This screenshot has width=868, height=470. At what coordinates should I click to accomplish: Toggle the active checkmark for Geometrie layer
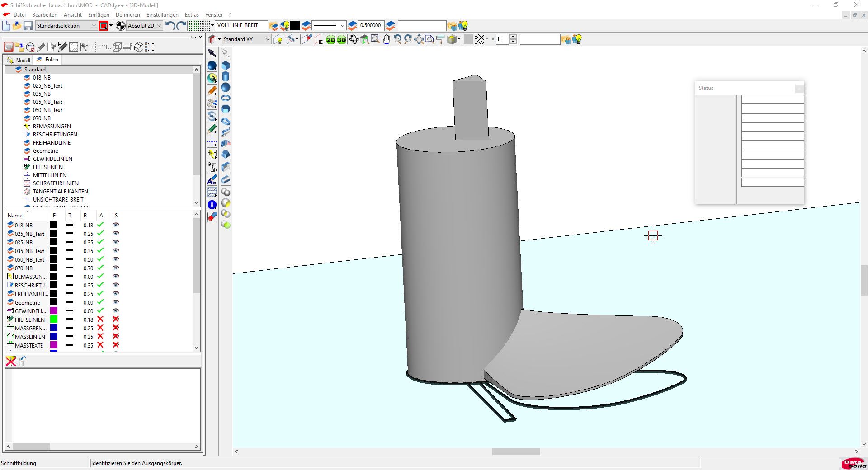pyautogui.click(x=100, y=302)
